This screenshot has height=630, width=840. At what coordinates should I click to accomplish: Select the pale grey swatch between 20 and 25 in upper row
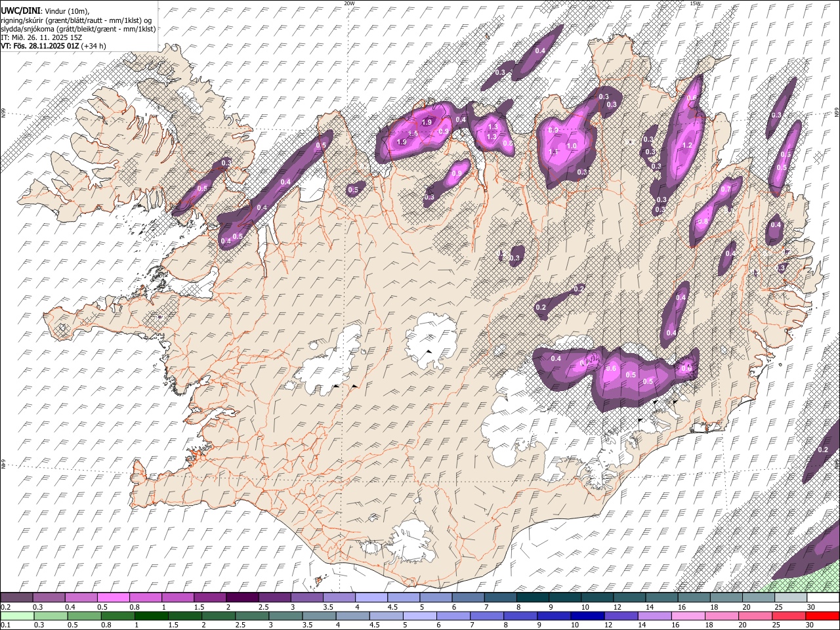758,598
